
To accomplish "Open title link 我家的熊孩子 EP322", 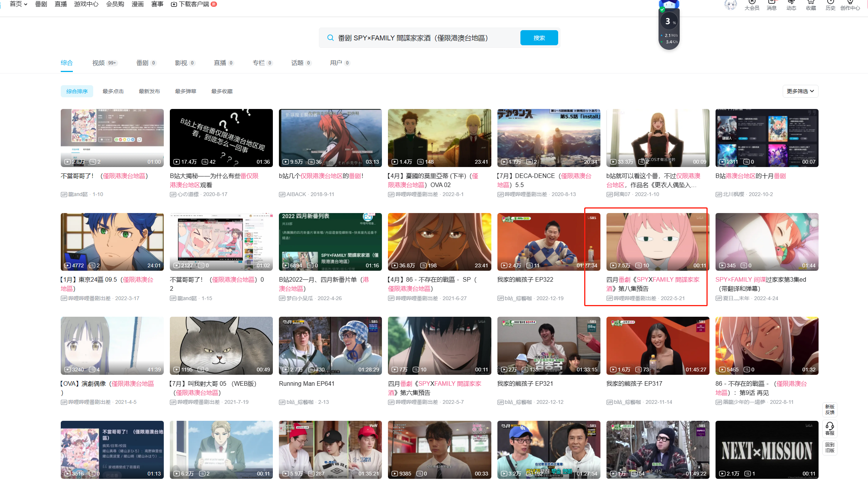I will point(525,280).
